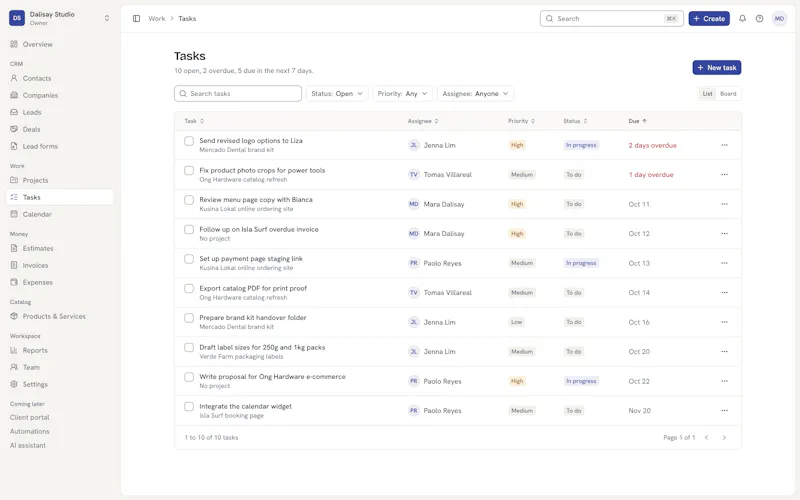
Task: Select Tasks in the sidebar
Action: [x=60, y=197]
